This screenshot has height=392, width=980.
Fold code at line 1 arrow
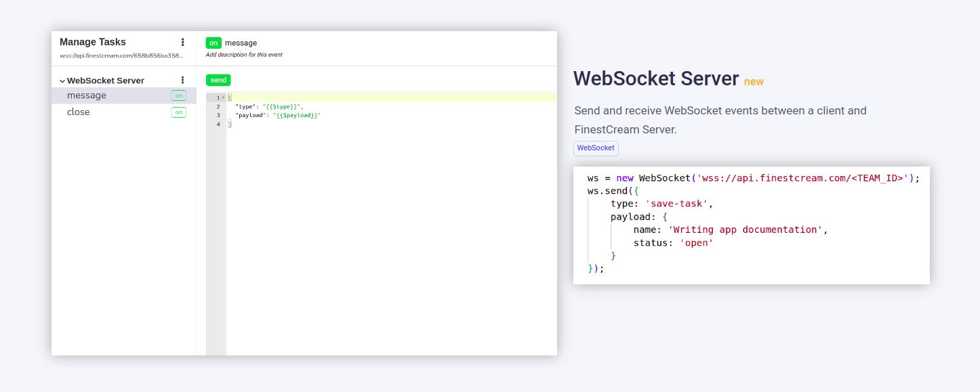click(223, 98)
